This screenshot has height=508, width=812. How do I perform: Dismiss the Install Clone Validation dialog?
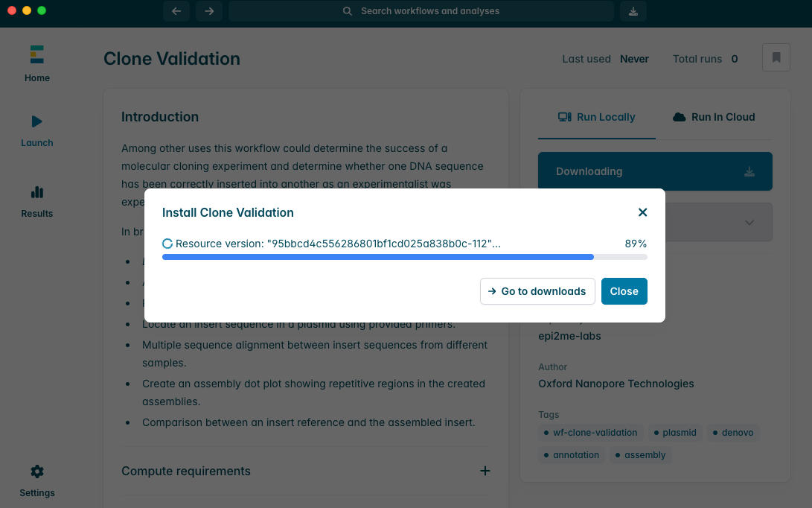pos(642,212)
